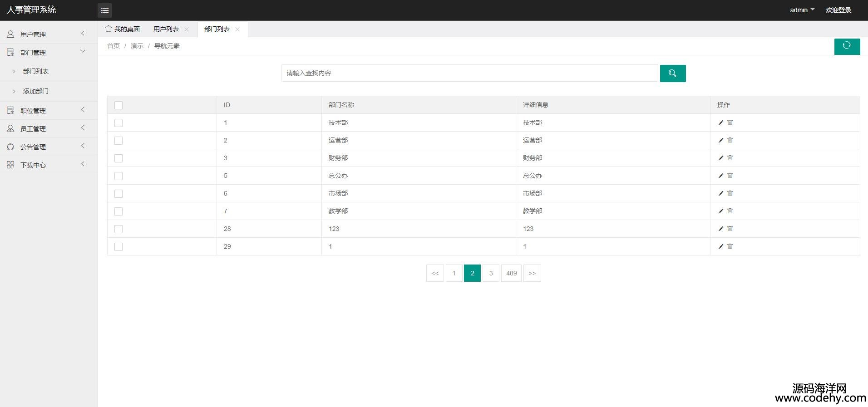This screenshot has width=868, height=407.
Task: Expand the 下载中心 chevron arrow
Action: coord(83,164)
